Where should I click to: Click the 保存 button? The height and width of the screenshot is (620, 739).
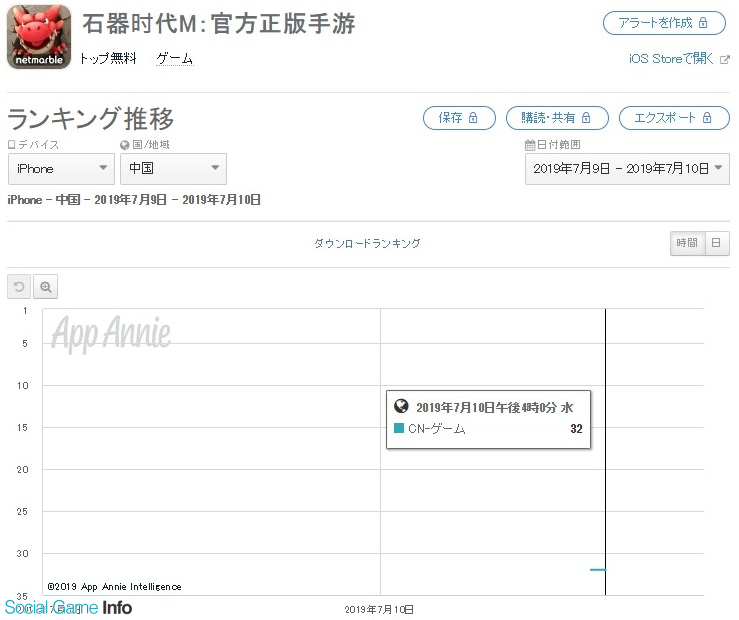pos(459,118)
